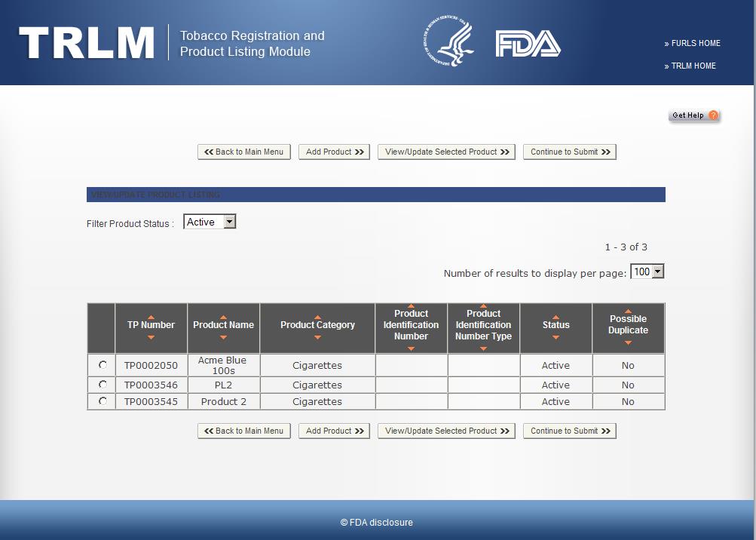
Task: Open Get Help
Action: click(x=694, y=115)
